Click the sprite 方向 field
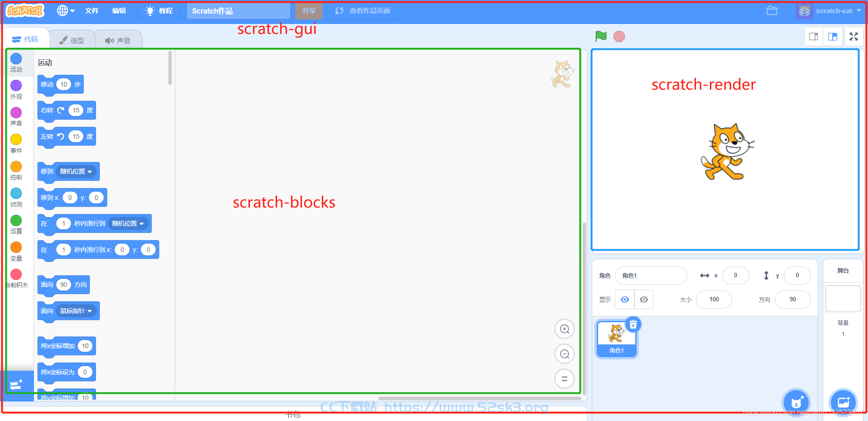 793,300
